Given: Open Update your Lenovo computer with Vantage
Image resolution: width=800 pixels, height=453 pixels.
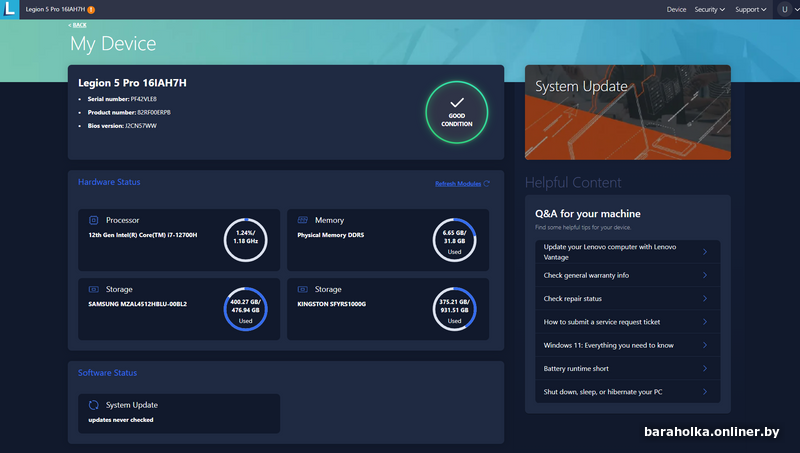Looking at the screenshot, I should (628, 251).
